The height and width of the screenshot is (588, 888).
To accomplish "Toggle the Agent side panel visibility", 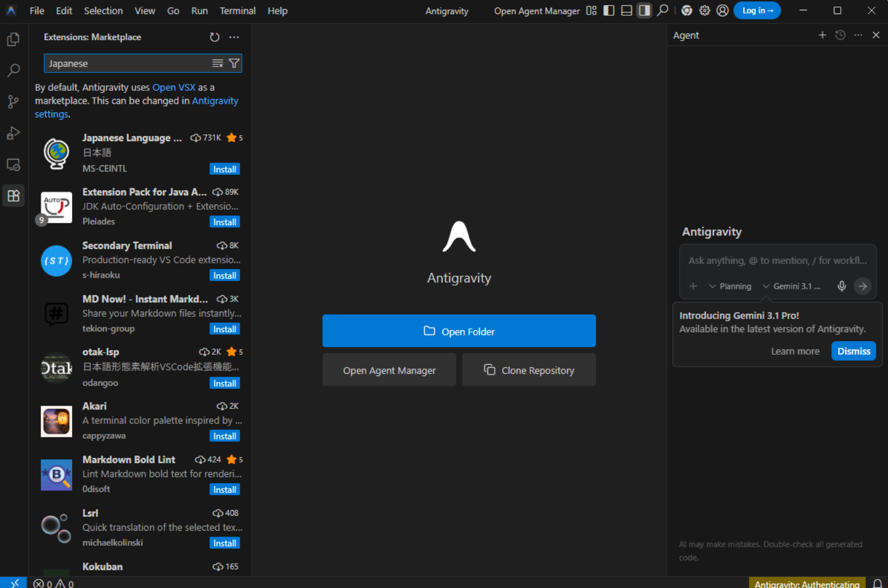I will pos(644,10).
